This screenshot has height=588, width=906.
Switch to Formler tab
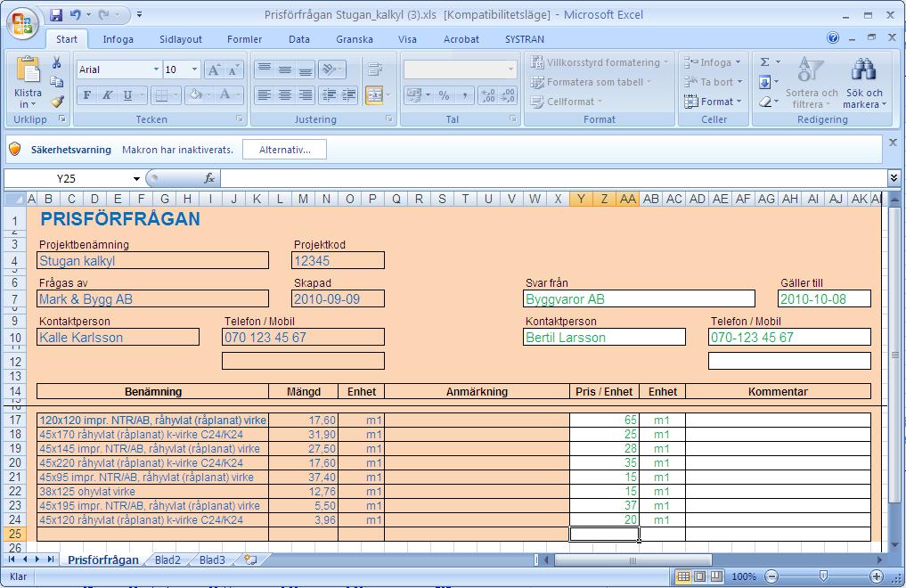(244, 39)
